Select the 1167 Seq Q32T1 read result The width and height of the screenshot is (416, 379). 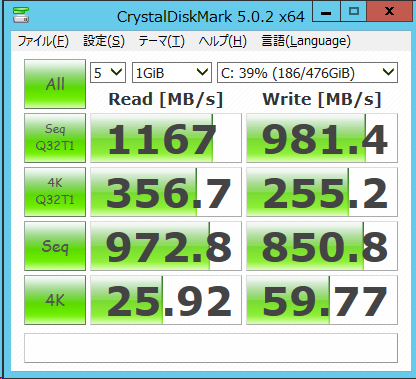coord(166,138)
